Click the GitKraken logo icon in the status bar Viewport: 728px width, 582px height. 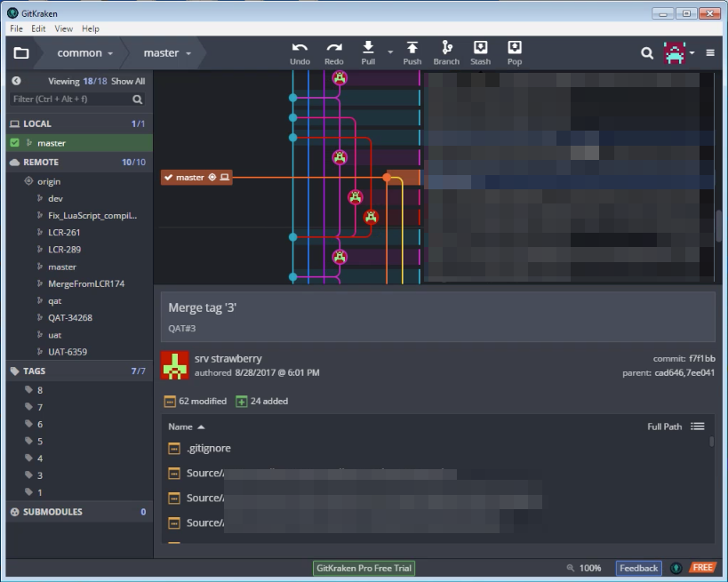point(676,568)
